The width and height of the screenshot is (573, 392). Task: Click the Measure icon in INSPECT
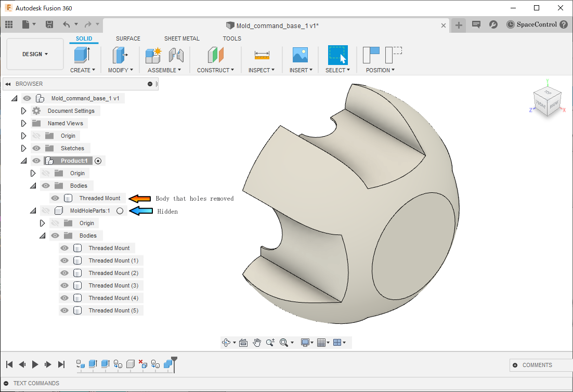pos(262,55)
